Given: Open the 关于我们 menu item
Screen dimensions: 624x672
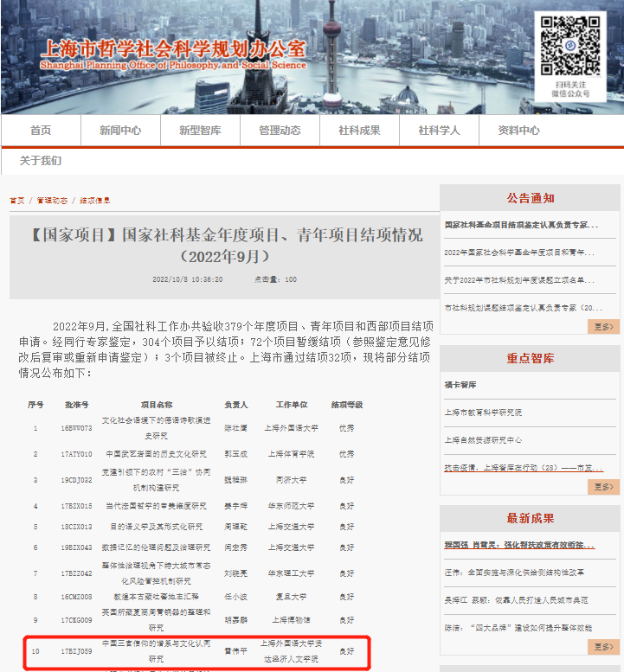Looking at the screenshot, I should 41,161.
